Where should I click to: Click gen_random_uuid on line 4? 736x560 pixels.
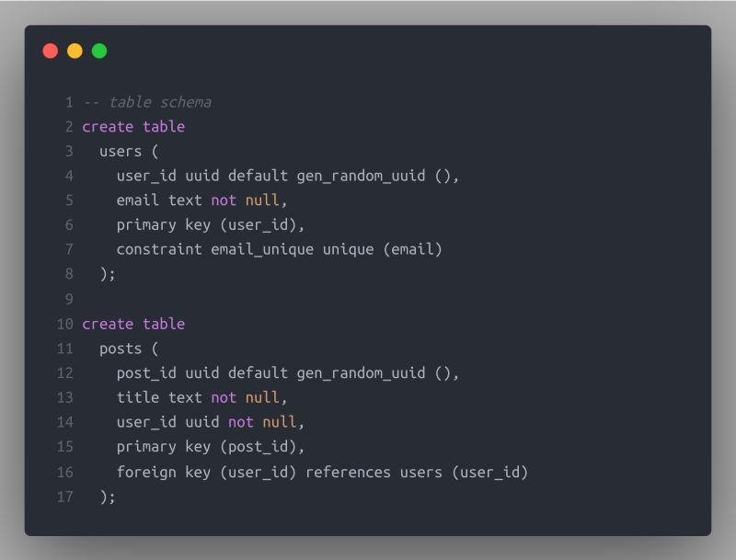point(361,176)
